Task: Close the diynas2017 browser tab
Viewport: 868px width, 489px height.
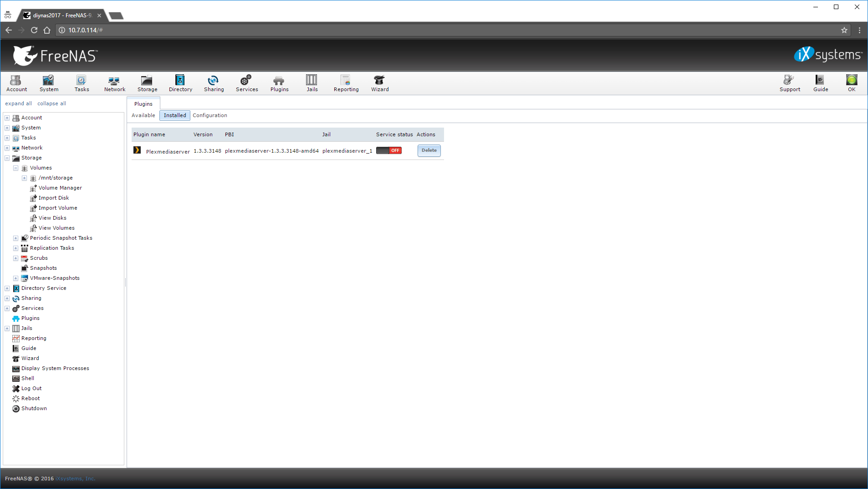Action: click(99, 15)
